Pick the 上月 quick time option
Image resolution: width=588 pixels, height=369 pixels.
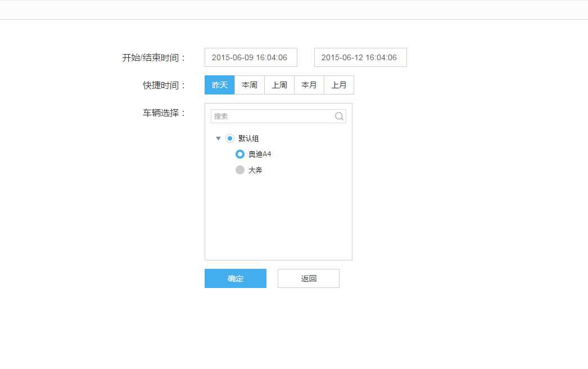(x=339, y=84)
